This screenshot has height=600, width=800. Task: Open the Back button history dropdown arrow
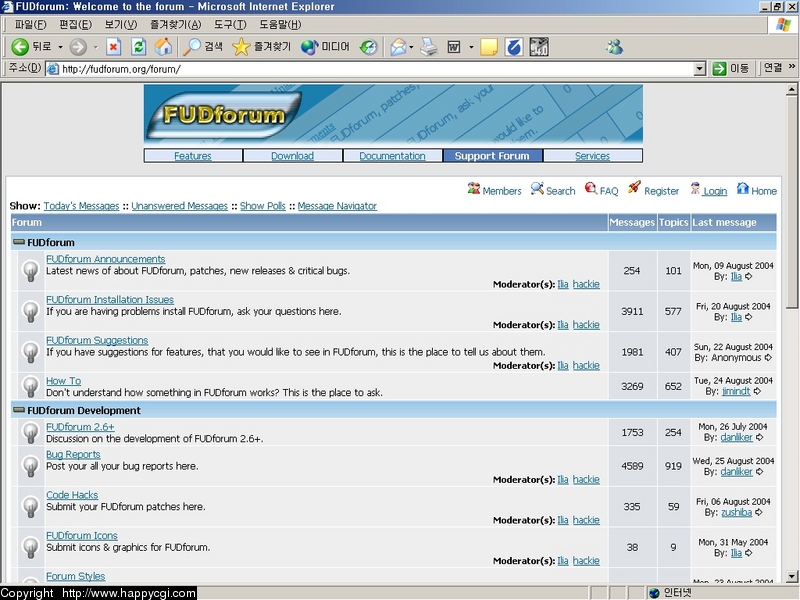[x=60, y=47]
